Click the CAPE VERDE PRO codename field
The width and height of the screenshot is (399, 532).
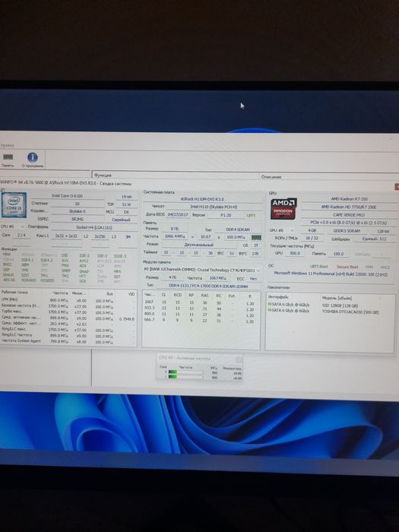point(349,215)
